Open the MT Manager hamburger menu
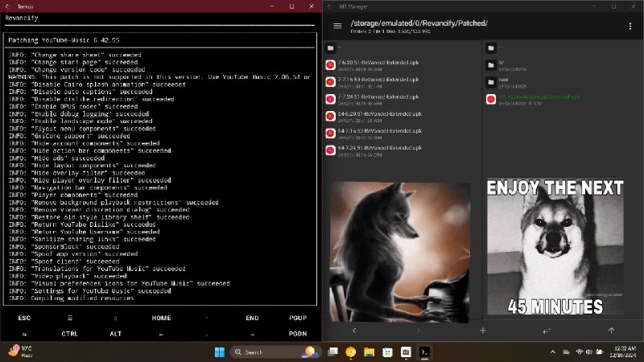The image size is (644, 362). 337,26
